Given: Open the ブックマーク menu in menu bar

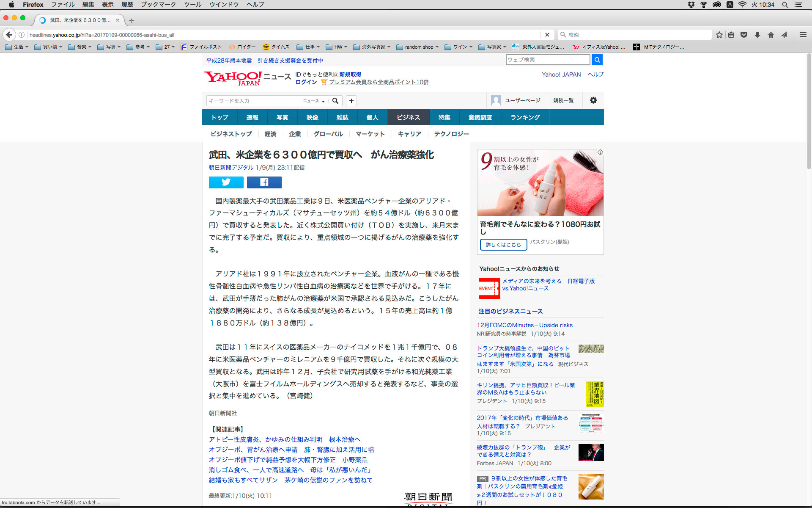Looking at the screenshot, I should [158, 5].
